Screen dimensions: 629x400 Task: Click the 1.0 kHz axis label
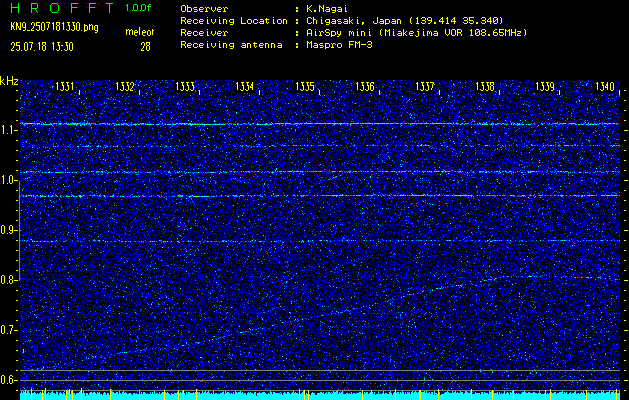click(x=9, y=180)
